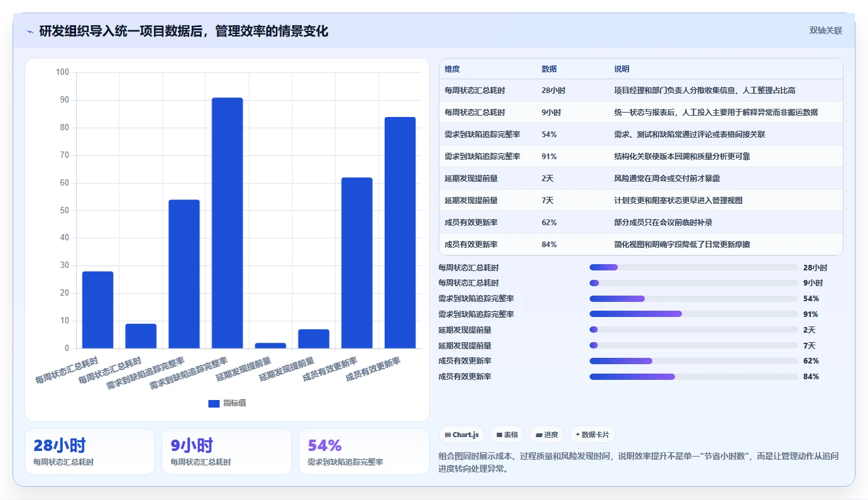The height and width of the screenshot is (500, 868).
Task: Click the progress bar labeled 84%
Action: 694,377
